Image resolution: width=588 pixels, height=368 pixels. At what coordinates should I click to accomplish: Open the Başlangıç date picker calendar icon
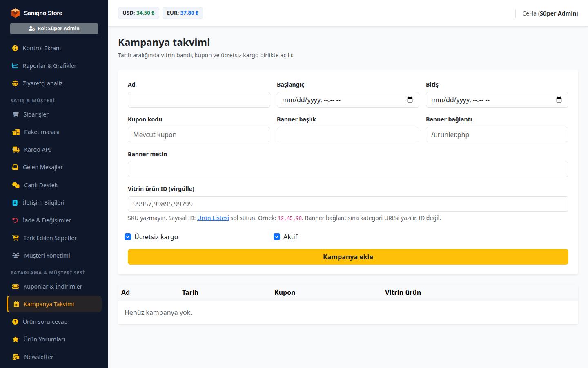pos(410,100)
